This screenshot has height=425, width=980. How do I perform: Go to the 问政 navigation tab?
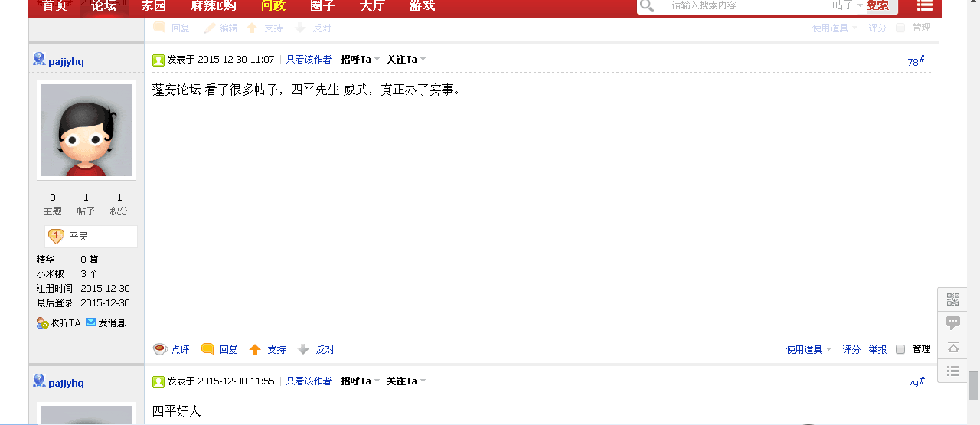click(x=273, y=6)
